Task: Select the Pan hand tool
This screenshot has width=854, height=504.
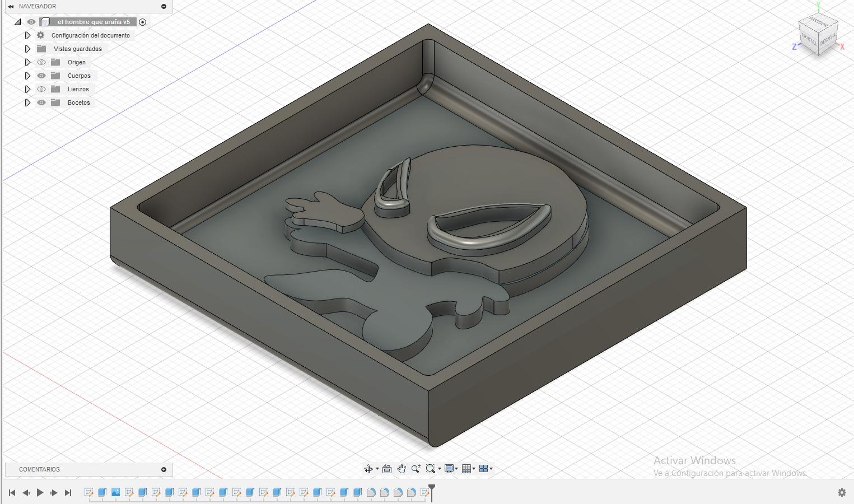Action: [x=402, y=469]
